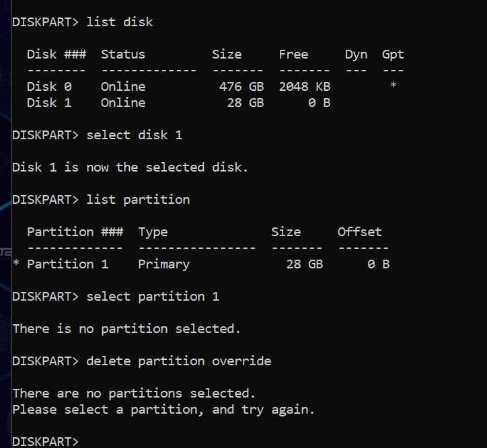This screenshot has height=448, width=487.
Task: Click 'There is no partition selected' message
Action: coord(126,328)
